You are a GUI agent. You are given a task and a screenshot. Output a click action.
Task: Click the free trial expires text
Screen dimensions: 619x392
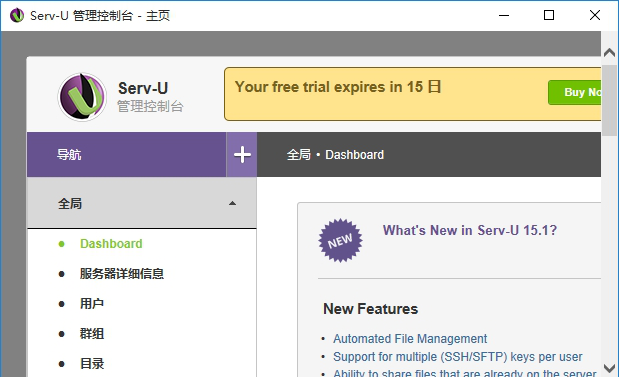(x=338, y=87)
